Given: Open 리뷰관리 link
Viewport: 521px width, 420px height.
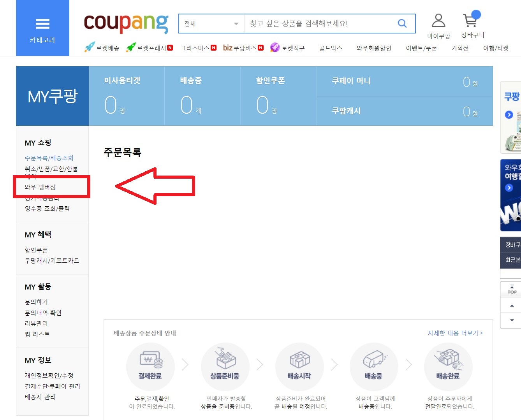Looking at the screenshot, I should tap(36, 323).
